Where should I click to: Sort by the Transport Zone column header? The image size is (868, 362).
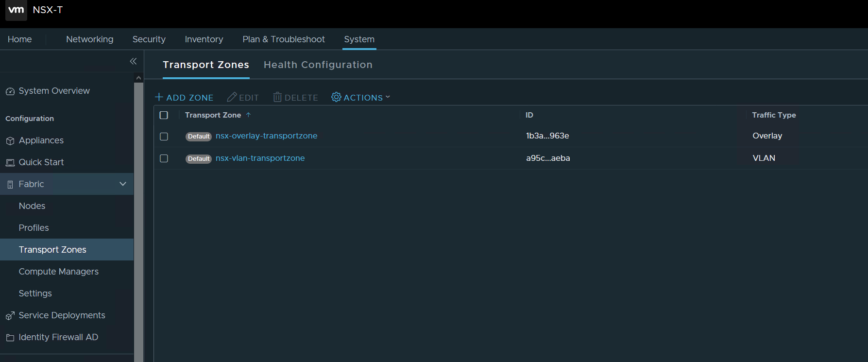[x=213, y=115]
